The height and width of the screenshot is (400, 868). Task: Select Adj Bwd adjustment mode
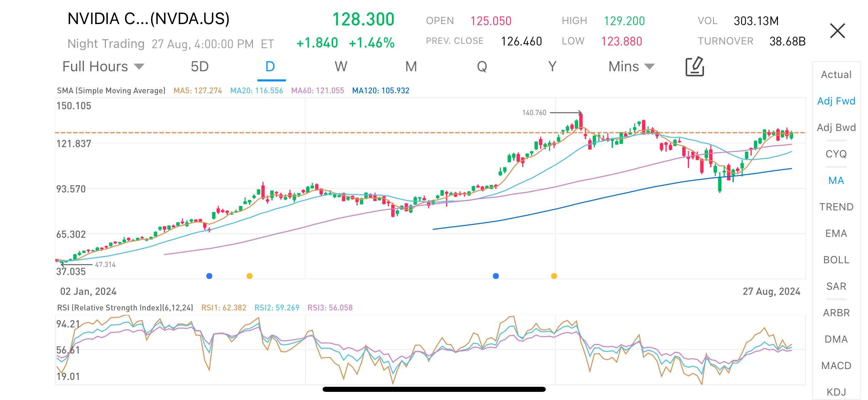pos(836,128)
